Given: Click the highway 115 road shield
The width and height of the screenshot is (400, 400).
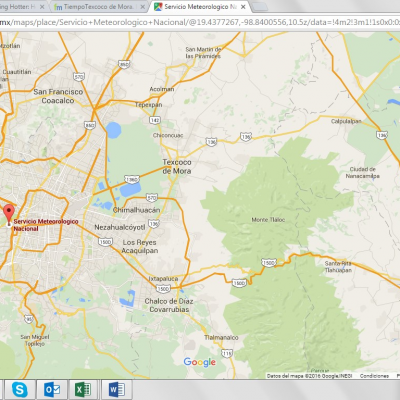Looking at the screenshot, I should [227, 353].
